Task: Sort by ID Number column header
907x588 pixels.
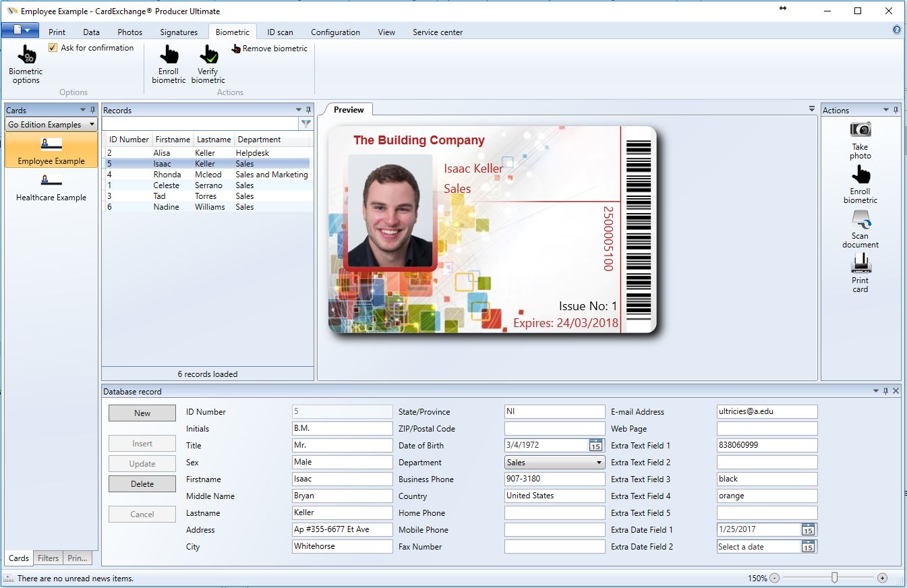Action: (x=129, y=140)
